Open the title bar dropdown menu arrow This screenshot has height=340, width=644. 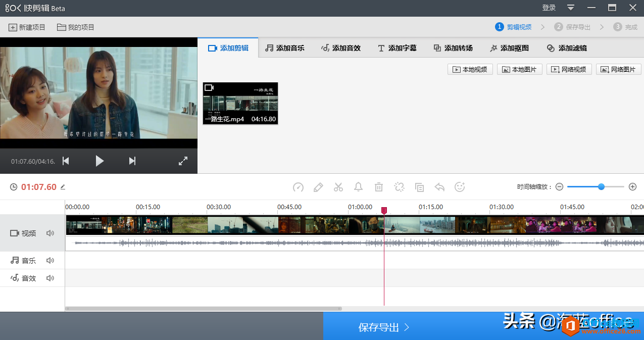point(571,8)
